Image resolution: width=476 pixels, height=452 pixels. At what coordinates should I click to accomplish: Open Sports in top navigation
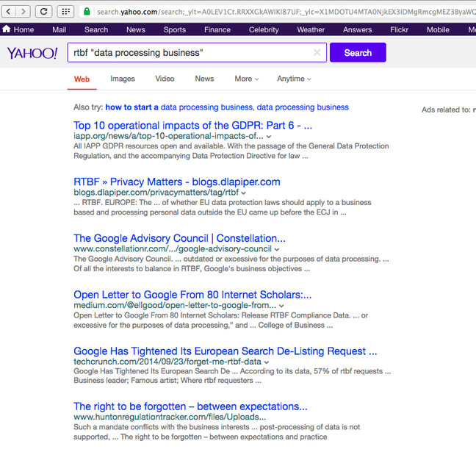pyautogui.click(x=175, y=30)
